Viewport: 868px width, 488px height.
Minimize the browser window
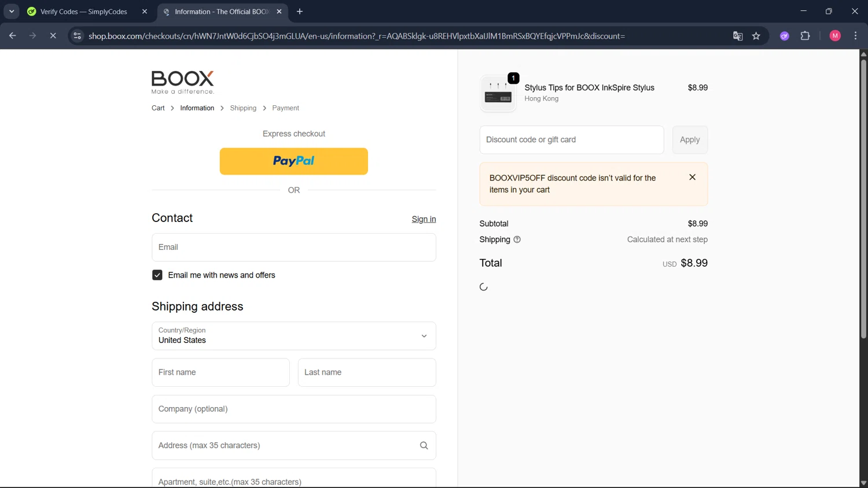[x=803, y=11]
